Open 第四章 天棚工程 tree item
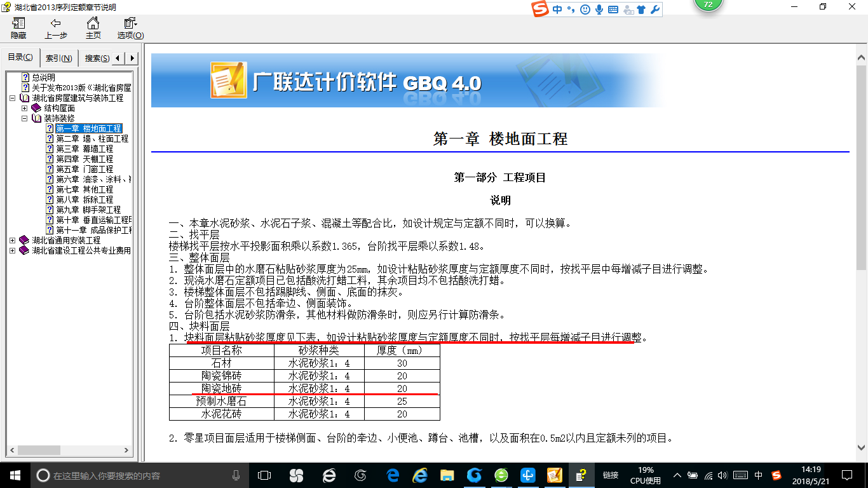The width and height of the screenshot is (868, 488). [x=85, y=159]
